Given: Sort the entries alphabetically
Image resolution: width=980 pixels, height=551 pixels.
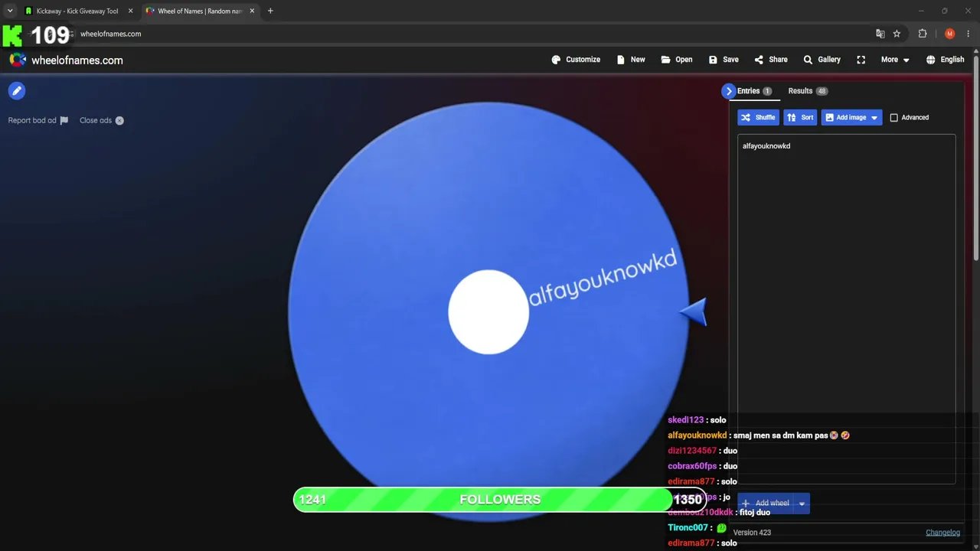Looking at the screenshot, I should [x=800, y=118].
